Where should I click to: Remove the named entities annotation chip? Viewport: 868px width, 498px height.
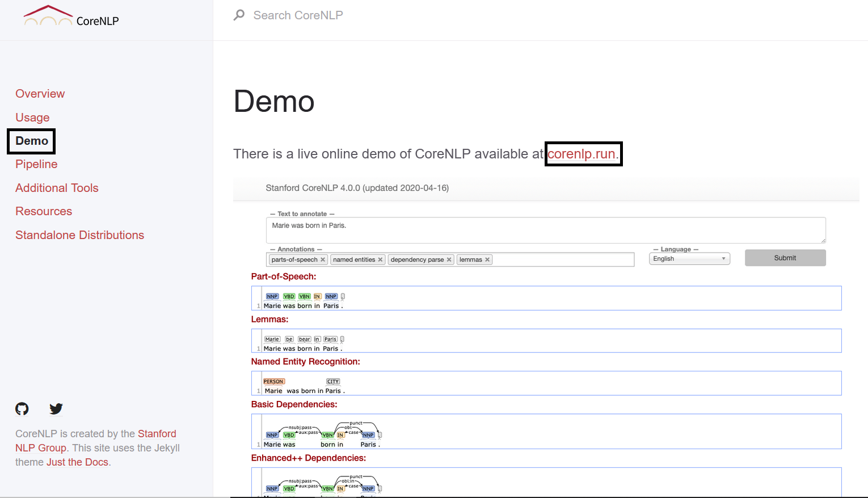click(381, 260)
